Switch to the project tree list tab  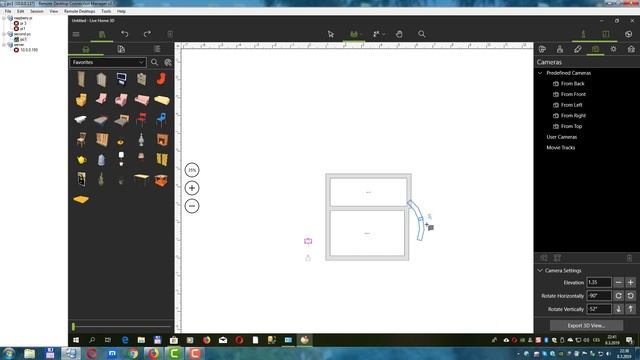coord(157,49)
